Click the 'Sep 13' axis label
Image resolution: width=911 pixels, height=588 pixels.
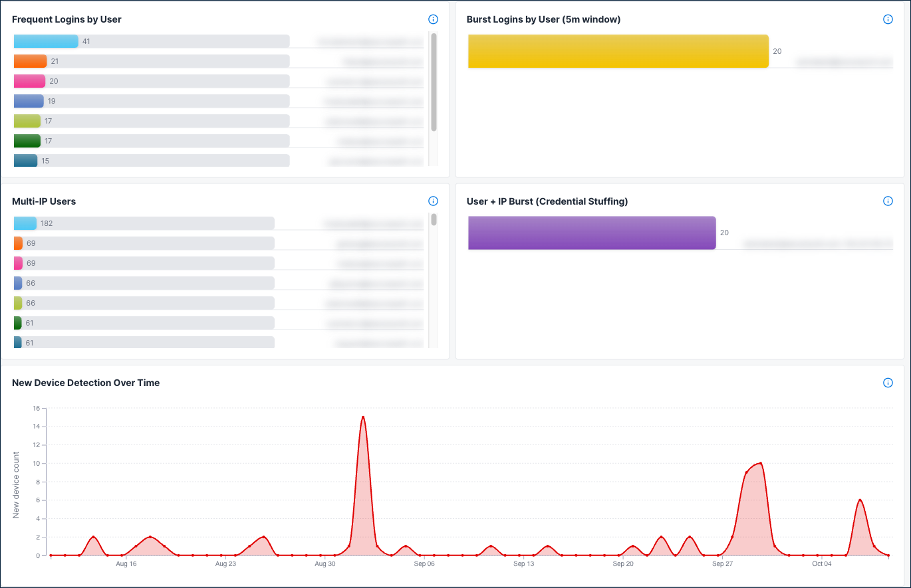tap(523, 564)
